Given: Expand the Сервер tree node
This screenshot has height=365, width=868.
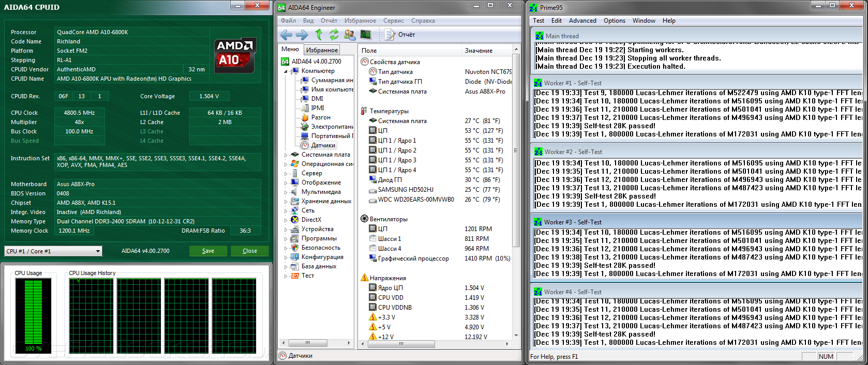Looking at the screenshot, I should click(286, 174).
